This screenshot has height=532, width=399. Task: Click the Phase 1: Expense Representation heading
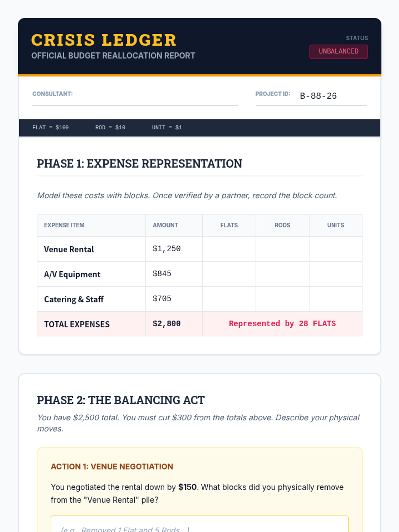click(139, 164)
